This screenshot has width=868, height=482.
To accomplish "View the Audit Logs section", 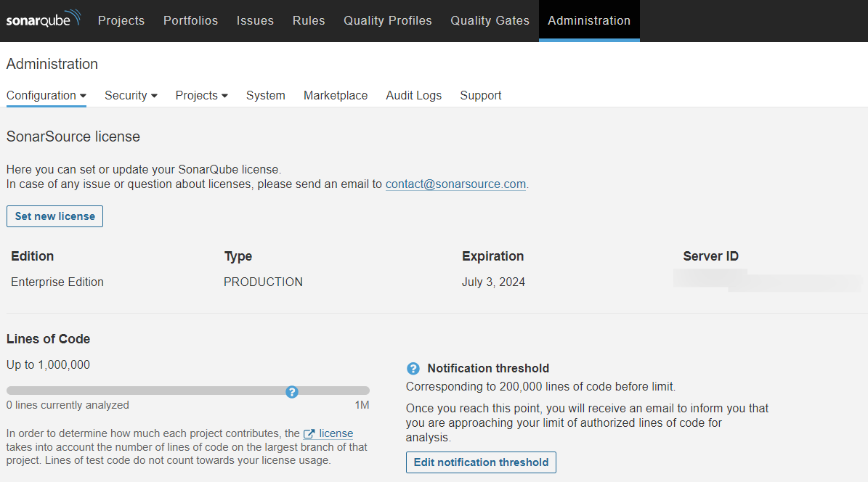I will 413,95.
